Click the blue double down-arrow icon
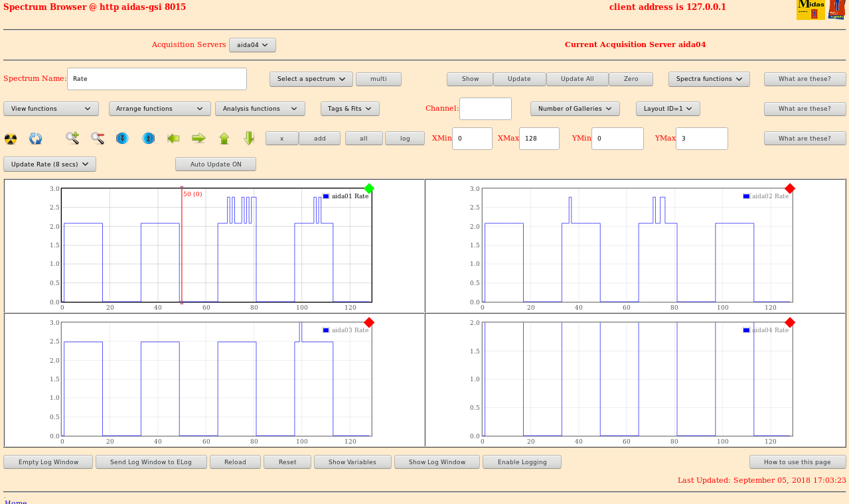Screen dimensions: 849x504 pyautogui.click(x=122, y=139)
